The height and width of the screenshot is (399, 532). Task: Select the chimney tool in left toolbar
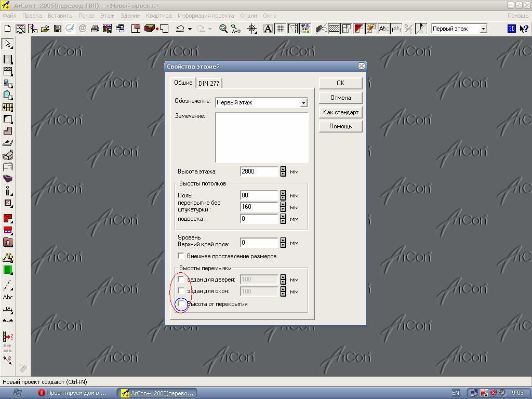tap(8, 203)
